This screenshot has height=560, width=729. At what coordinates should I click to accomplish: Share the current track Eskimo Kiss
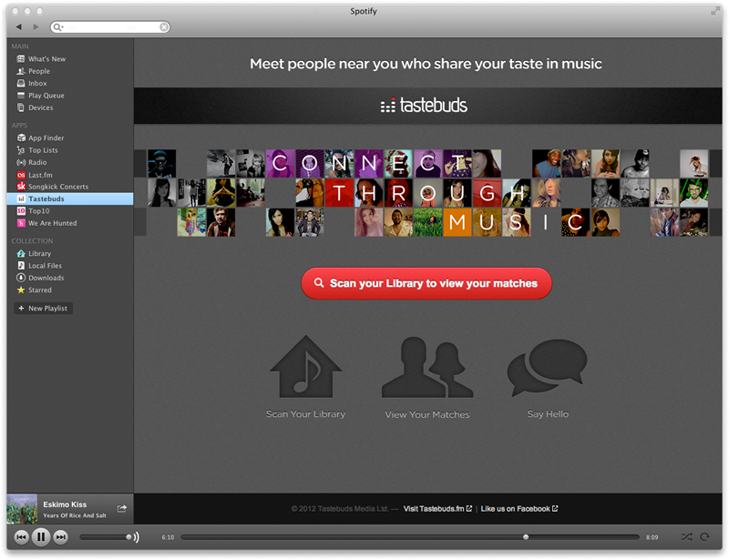122,509
